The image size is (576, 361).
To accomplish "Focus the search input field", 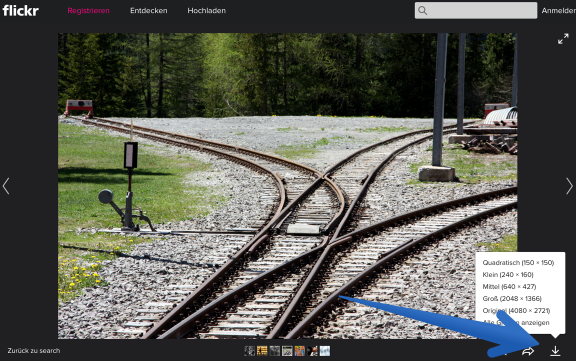I will [476, 10].
